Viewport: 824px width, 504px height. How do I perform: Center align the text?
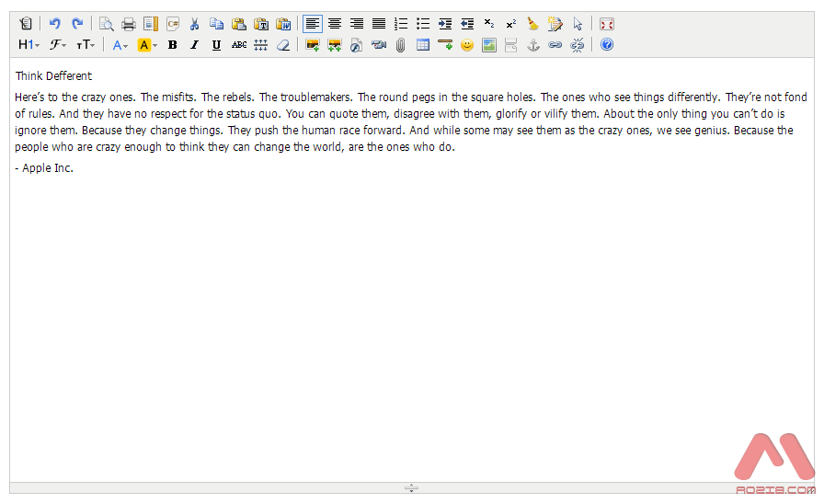(335, 24)
